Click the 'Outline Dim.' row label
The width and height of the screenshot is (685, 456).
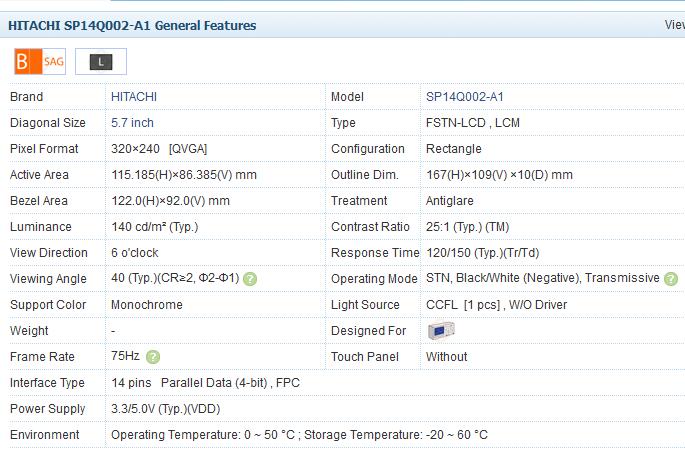365,175
